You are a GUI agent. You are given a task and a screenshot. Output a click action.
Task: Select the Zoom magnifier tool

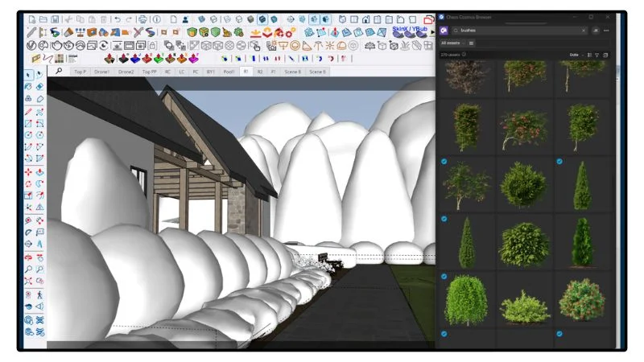pyautogui.click(x=28, y=269)
